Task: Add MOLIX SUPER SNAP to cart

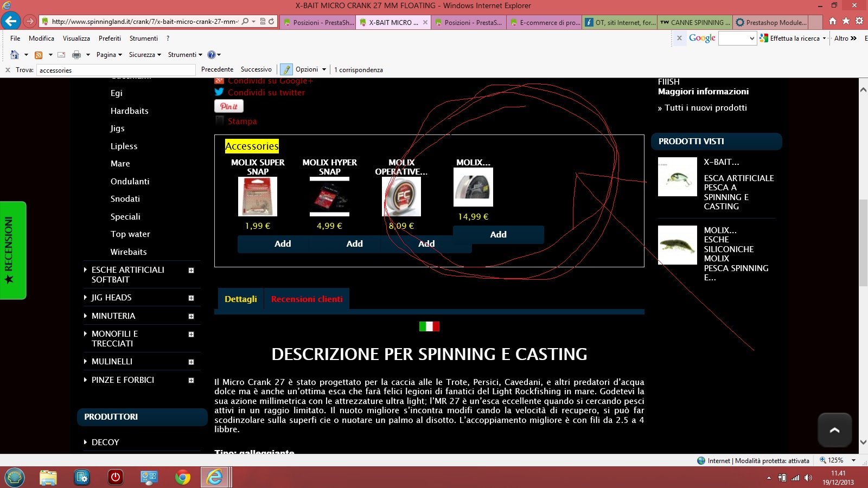Action: (283, 244)
